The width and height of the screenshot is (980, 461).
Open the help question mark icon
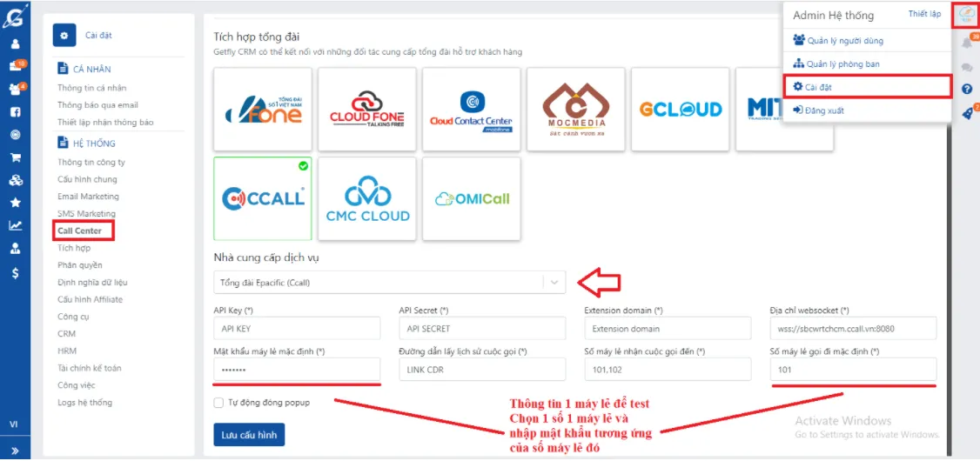967,90
